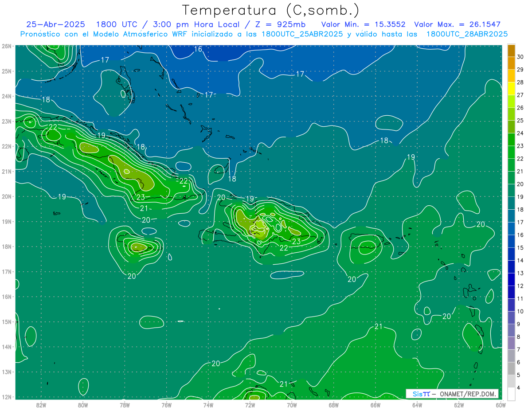This screenshot has height=411, width=532.
Task: Click the dark orange swatch above 30 on colorbar
Action: coord(511,51)
